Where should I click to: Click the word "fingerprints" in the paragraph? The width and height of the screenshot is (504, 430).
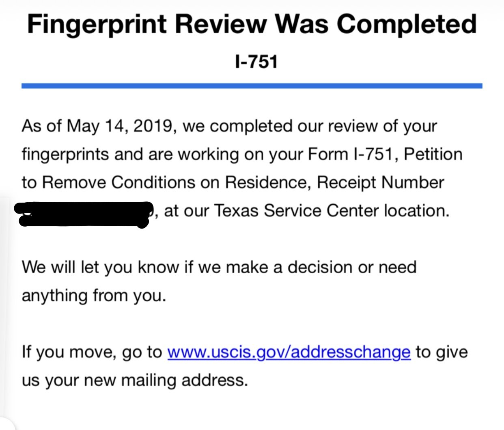[x=65, y=155]
